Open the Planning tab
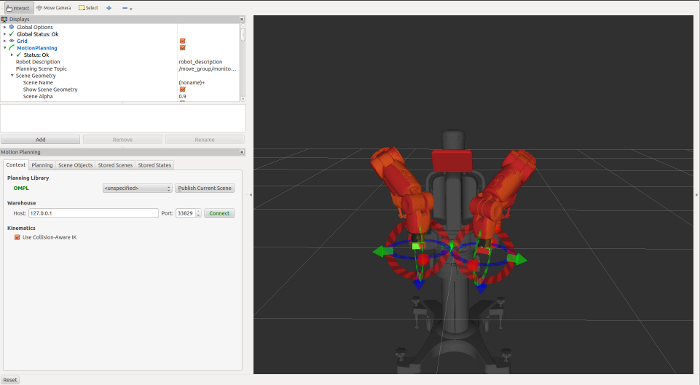The width and height of the screenshot is (700, 385). pos(42,165)
